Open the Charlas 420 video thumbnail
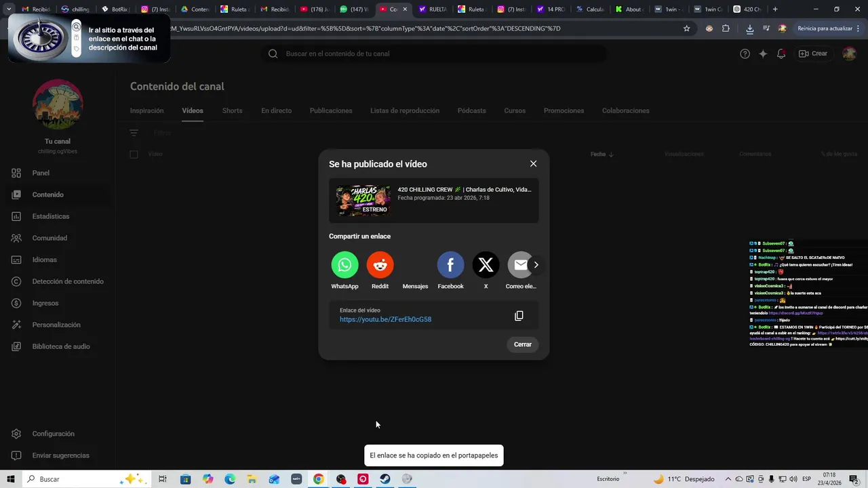The width and height of the screenshot is (868, 488). [x=363, y=201]
